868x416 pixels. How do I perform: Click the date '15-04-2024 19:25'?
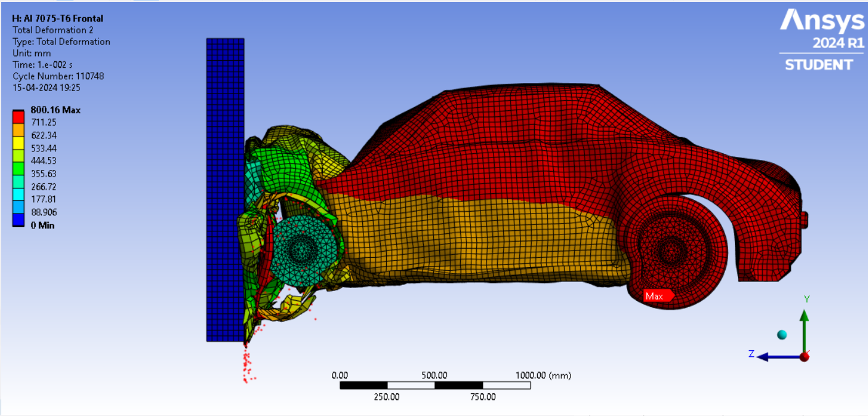click(x=47, y=88)
